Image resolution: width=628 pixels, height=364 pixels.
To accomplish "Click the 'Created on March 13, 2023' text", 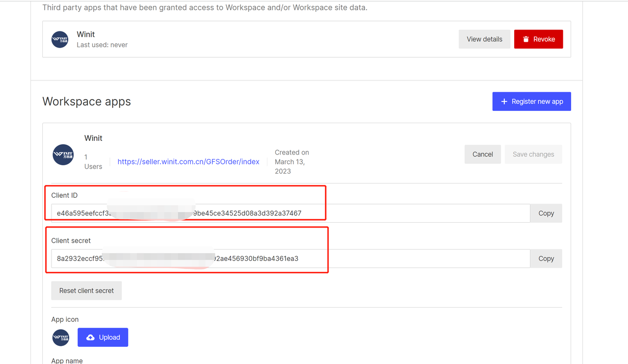I will click(291, 162).
